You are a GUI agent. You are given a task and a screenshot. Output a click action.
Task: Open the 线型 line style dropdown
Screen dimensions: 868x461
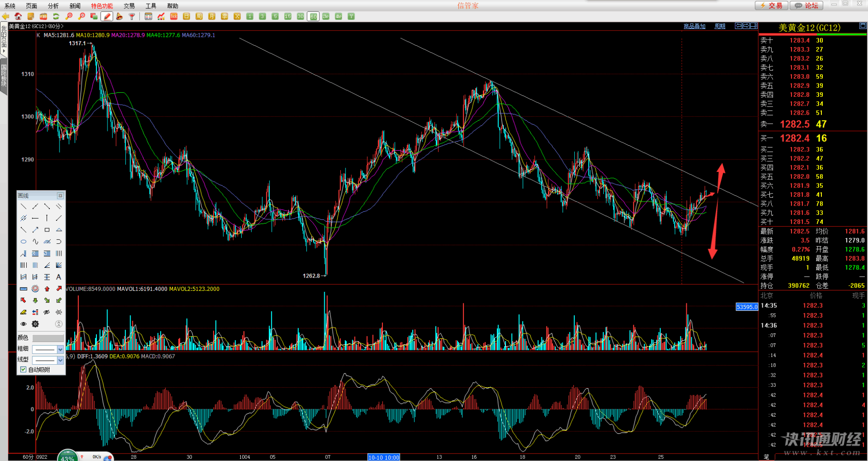[x=60, y=360]
